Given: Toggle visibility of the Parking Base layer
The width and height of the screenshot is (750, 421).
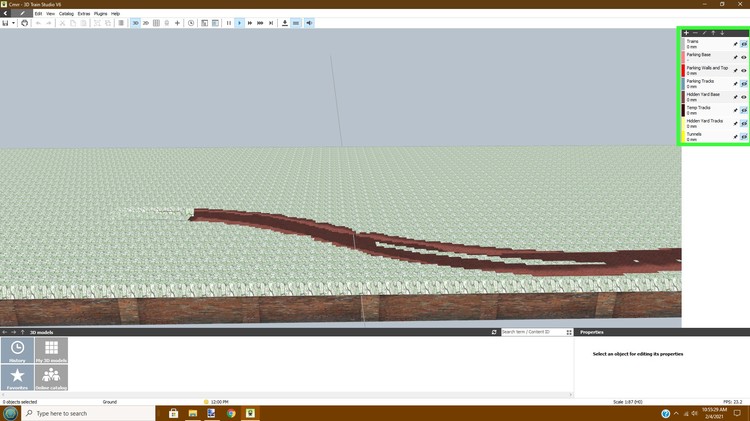Looking at the screenshot, I should [744, 57].
